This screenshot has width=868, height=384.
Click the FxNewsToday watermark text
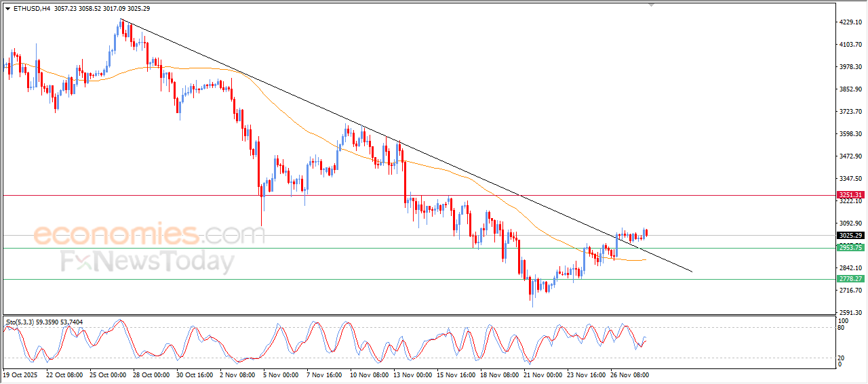147,261
